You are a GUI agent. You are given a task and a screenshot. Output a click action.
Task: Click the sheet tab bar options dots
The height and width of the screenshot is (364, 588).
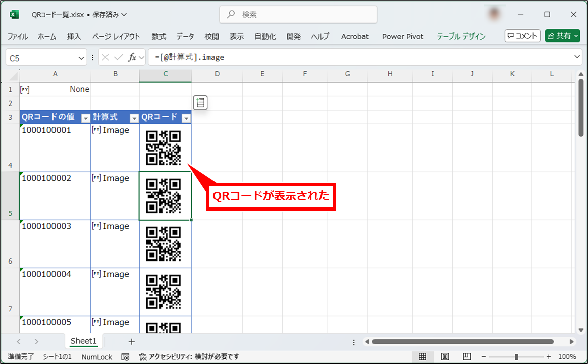pyautogui.click(x=354, y=342)
